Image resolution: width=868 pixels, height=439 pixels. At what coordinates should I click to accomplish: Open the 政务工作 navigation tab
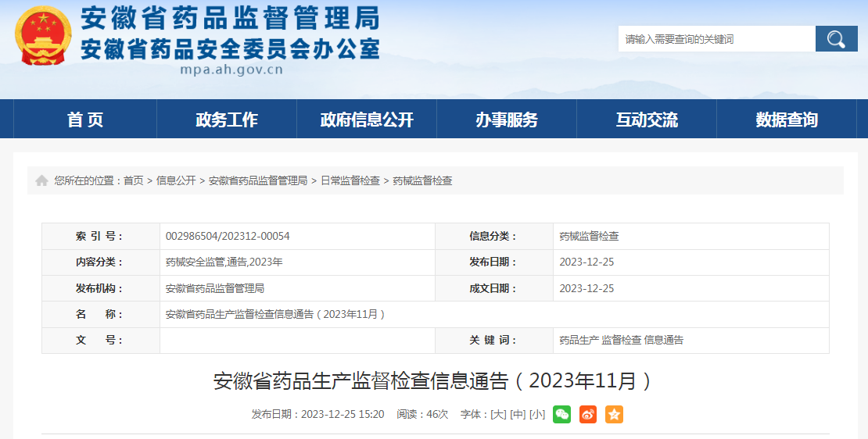[x=227, y=119]
